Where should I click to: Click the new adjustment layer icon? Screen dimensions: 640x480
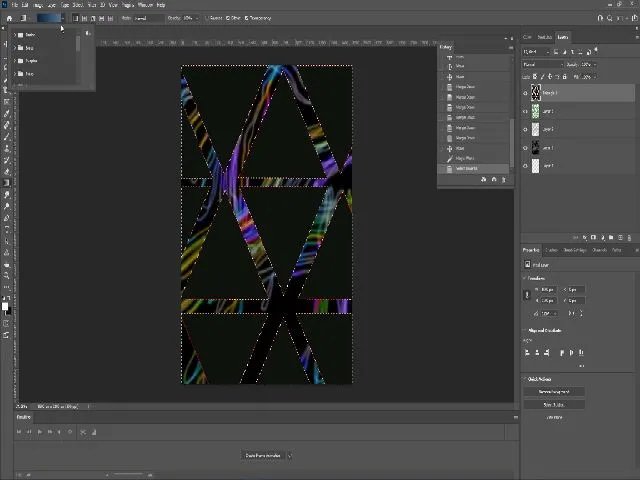click(x=602, y=238)
